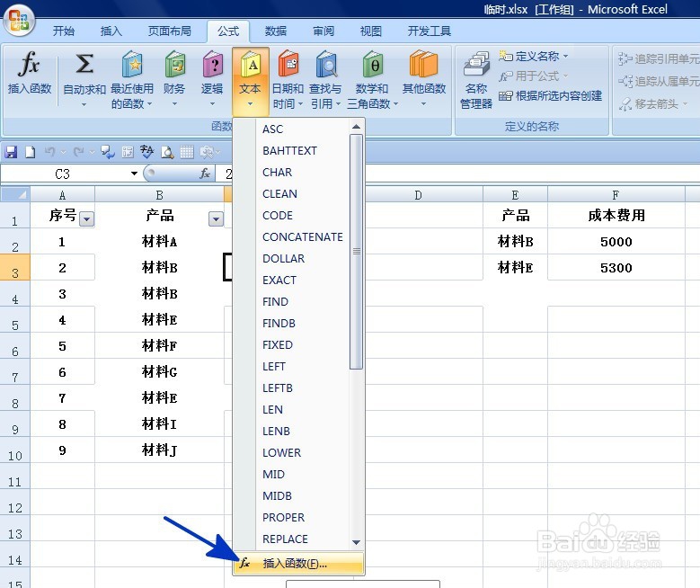Click cell containing 材料J
Image resolution: width=700 pixels, height=588 pixels.
coord(159,450)
